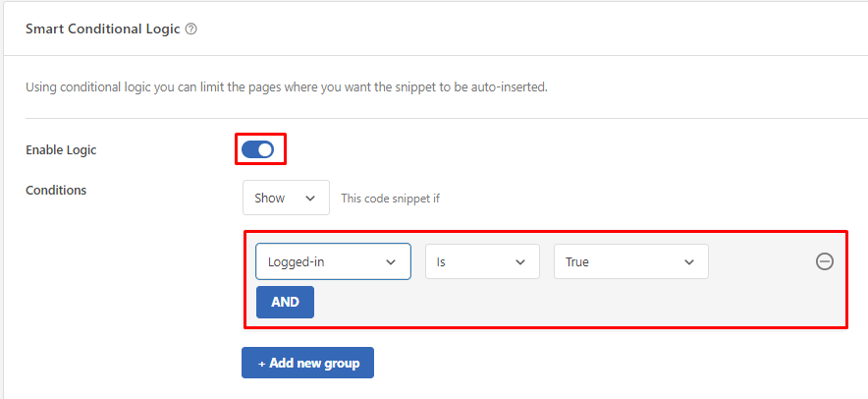The image size is (868, 399).
Task: Click the conditional logic description text
Action: (x=286, y=86)
